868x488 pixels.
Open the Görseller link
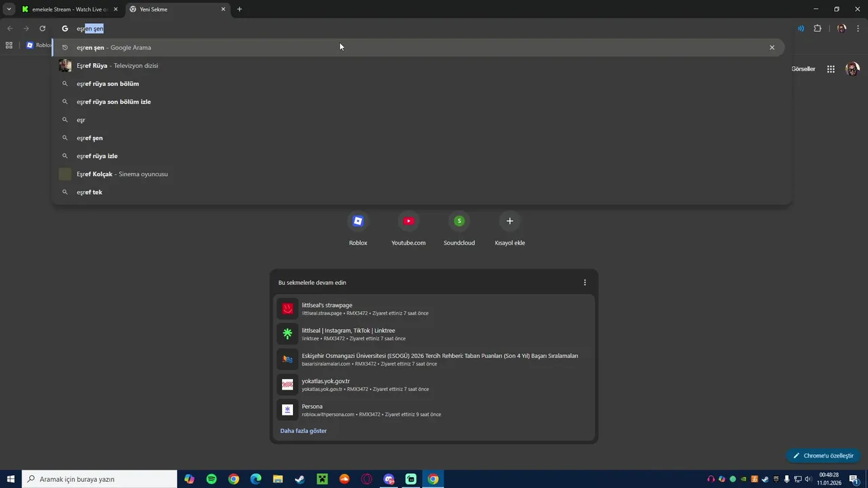click(803, 69)
